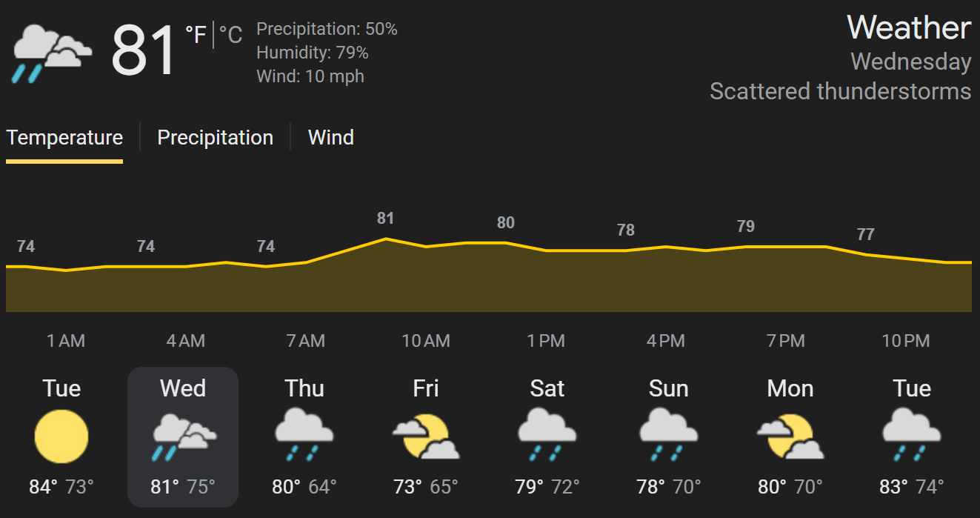Image resolution: width=980 pixels, height=518 pixels.
Task: Click the 81 peak on temperature graph
Action: 385,219
